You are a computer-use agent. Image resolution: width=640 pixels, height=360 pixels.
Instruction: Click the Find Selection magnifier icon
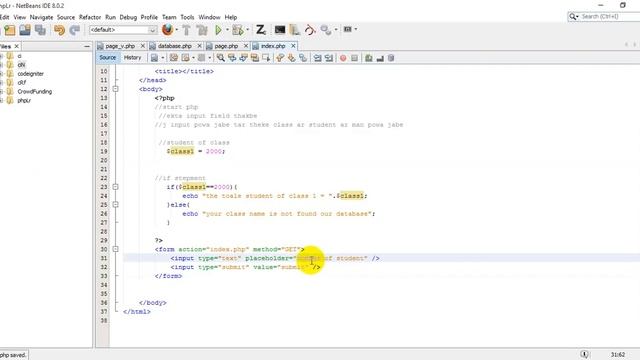(x=220, y=58)
